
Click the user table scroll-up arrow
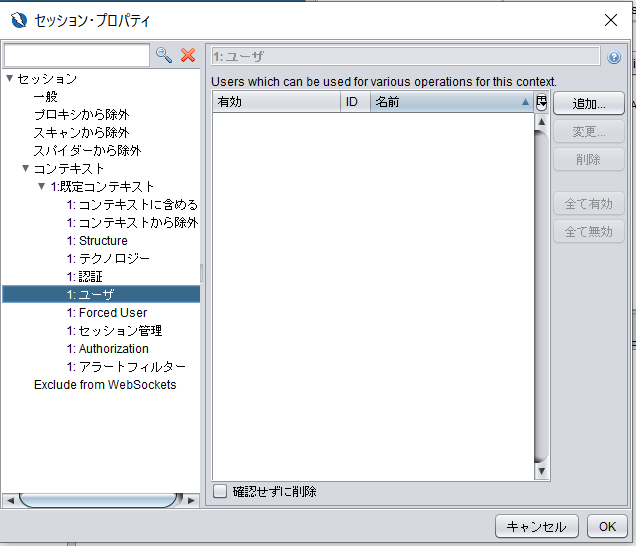point(541,121)
